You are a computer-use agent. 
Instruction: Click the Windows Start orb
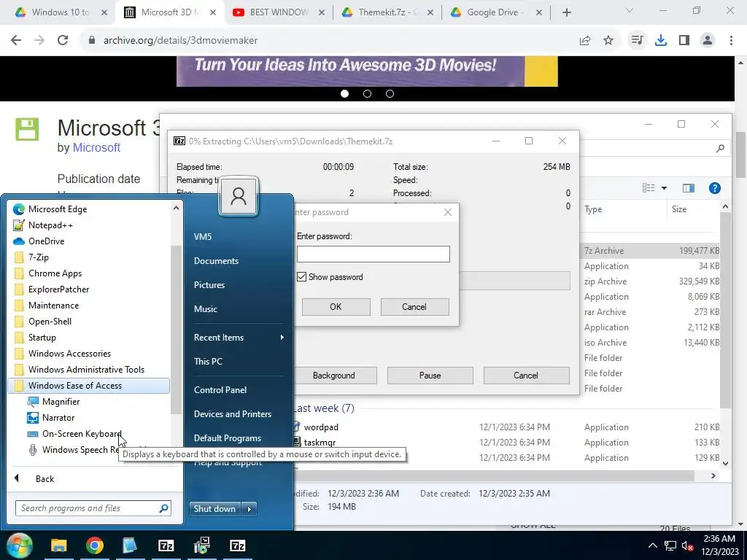click(19, 545)
